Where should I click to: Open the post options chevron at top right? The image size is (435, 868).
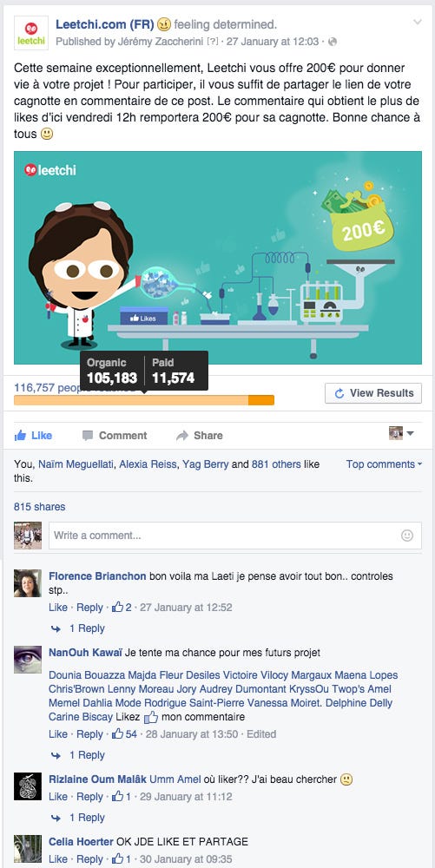pos(418,23)
